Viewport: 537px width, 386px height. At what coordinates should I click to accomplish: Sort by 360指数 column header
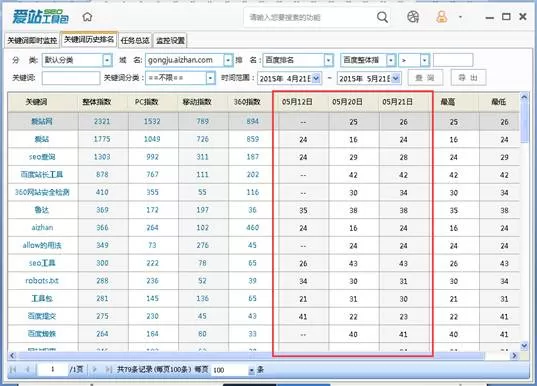click(247, 102)
